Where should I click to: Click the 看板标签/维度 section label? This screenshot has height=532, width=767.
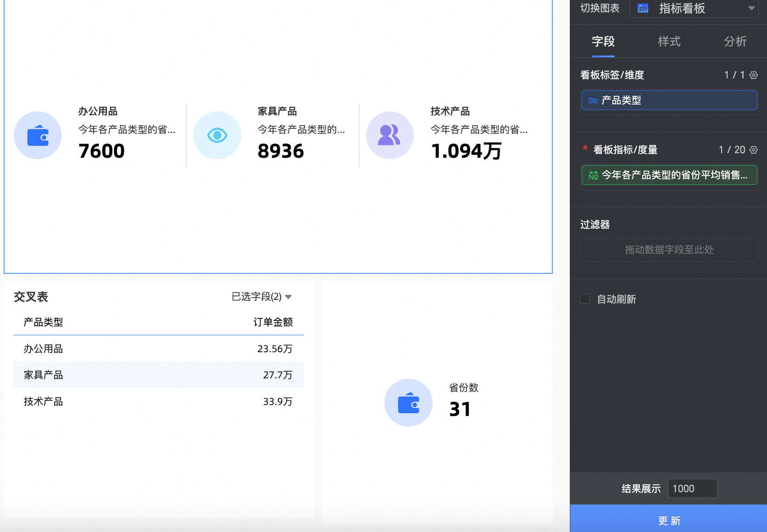612,75
